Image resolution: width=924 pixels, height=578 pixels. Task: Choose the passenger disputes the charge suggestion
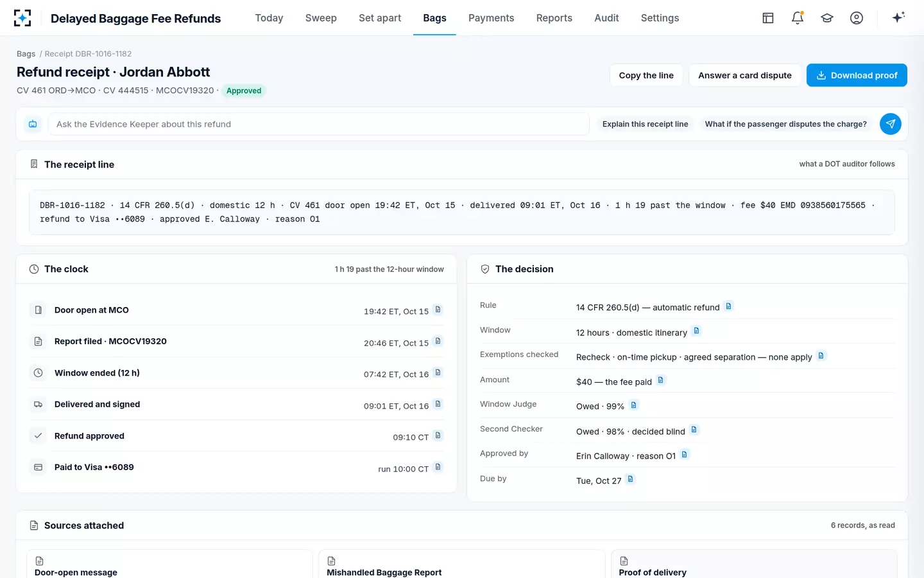tap(785, 124)
